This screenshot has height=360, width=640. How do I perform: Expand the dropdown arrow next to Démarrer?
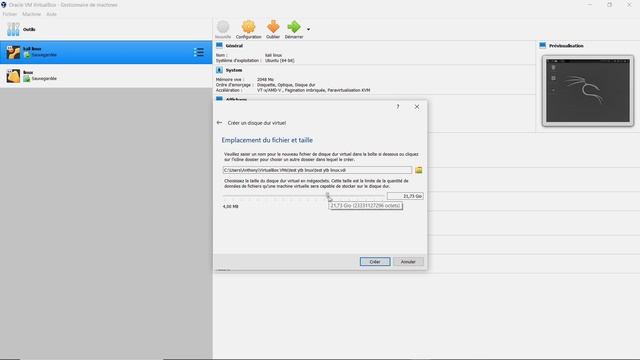click(x=308, y=29)
